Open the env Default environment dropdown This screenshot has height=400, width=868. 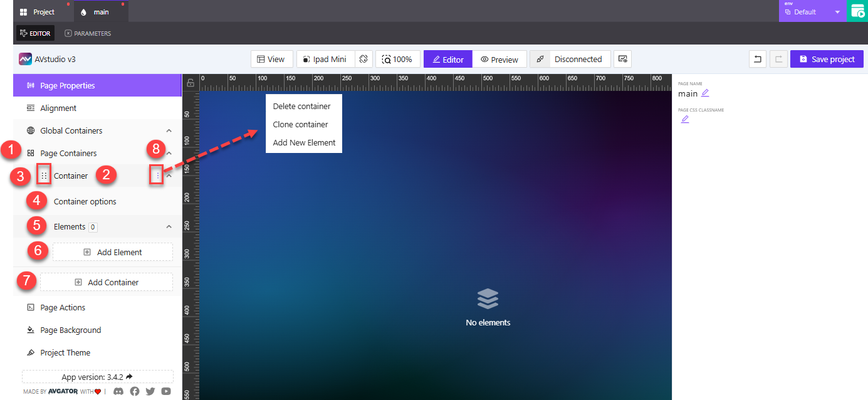click(811, 11)
